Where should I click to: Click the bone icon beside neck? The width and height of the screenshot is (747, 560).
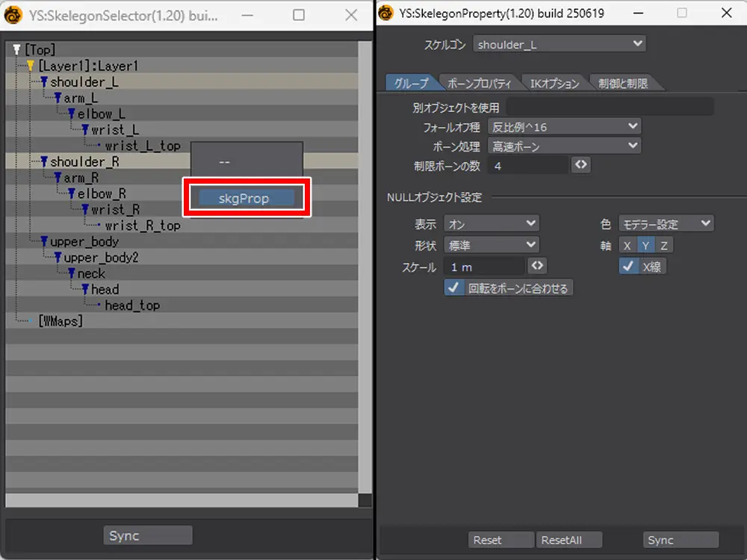pyautogui.click(x=72, y=274)
